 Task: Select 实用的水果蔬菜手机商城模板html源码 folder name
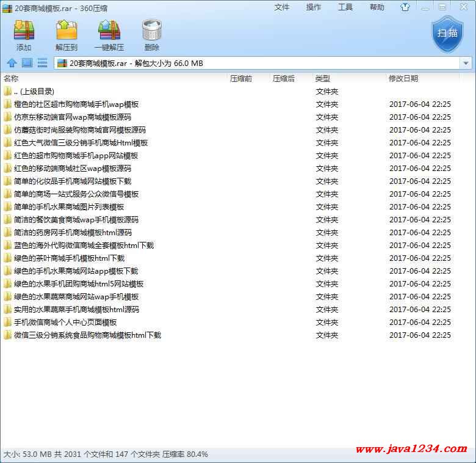76,310
